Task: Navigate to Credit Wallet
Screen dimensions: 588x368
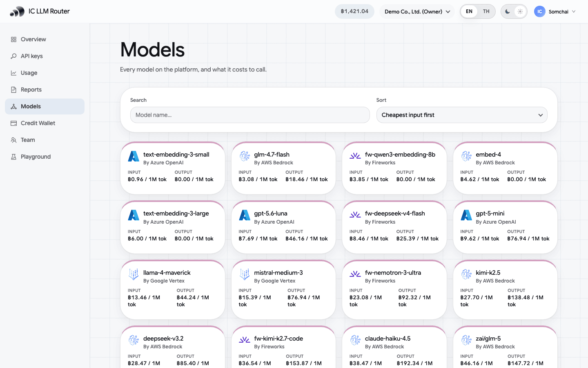Action: click(x=45, y=123)
